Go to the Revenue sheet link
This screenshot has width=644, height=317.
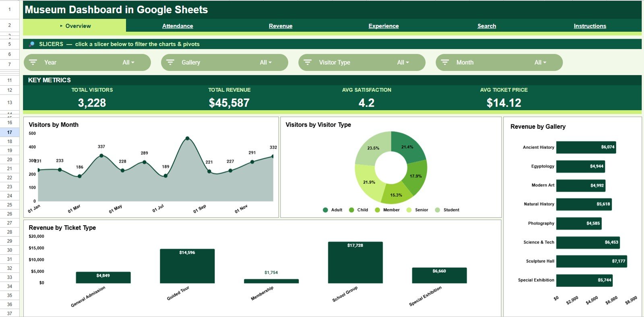(x=281, y=26)
